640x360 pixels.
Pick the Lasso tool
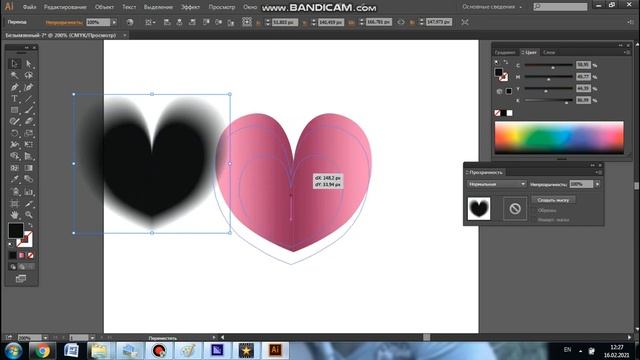coord(29,76)
